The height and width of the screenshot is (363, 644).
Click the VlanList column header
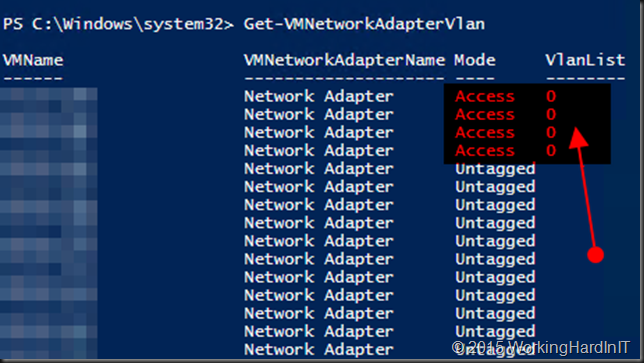[585, 61]
